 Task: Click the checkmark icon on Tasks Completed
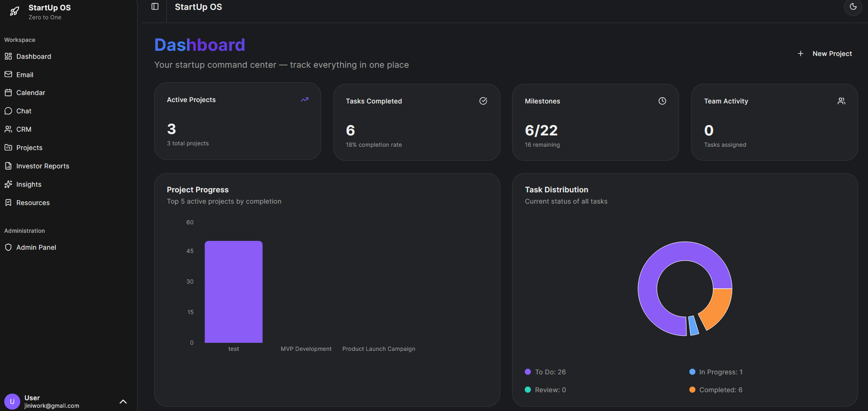tap(483, 101)
